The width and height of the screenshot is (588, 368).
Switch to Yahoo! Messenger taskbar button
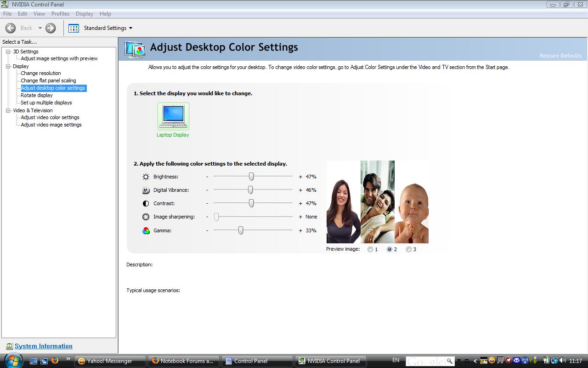click(x=110, y=361)
